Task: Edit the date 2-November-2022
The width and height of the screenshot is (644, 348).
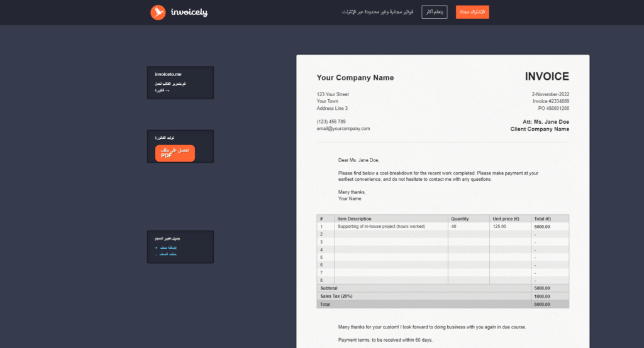Action: 550,95
